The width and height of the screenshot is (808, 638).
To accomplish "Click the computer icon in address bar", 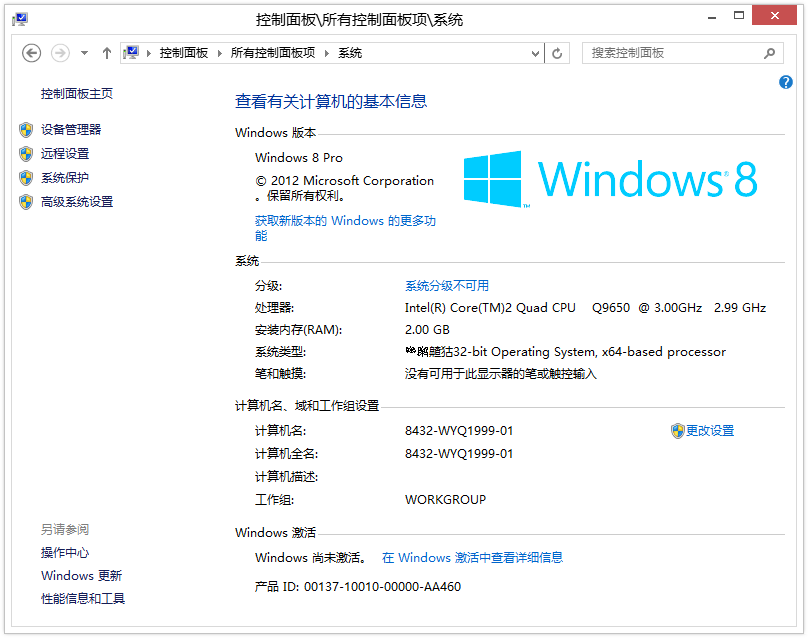I will (131, 53).
